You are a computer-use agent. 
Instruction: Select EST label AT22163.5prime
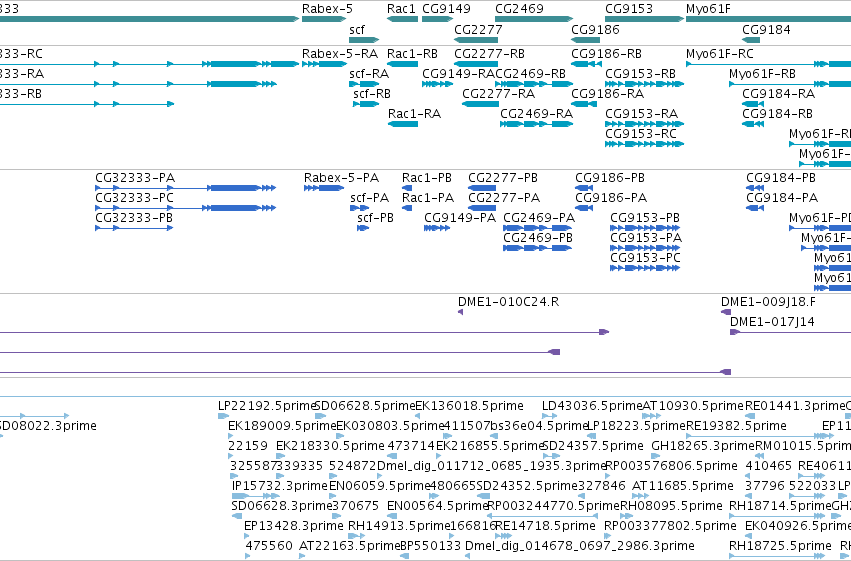click(350, 546)
